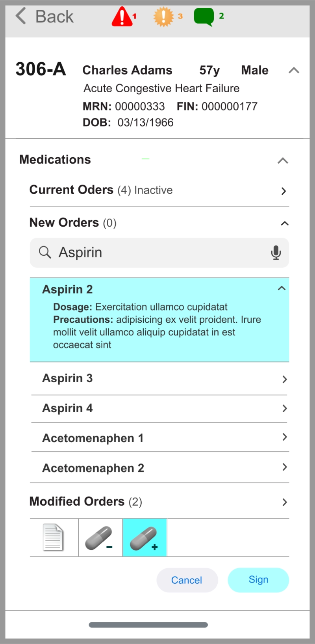This screenshot has width=315, height=644.
Task: Expand the Aspirin 3 result
Action: pos(284,379)
